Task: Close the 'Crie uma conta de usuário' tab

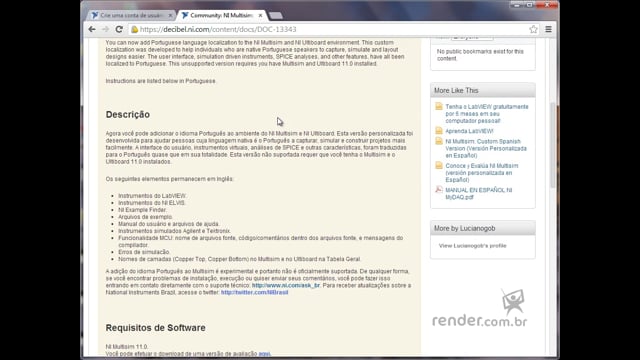Action: click(x=171, y=16)
